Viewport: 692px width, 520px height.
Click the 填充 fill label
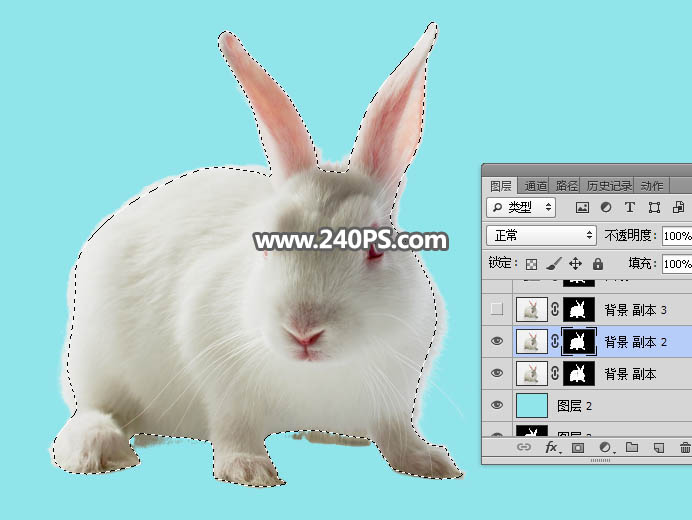643,264
